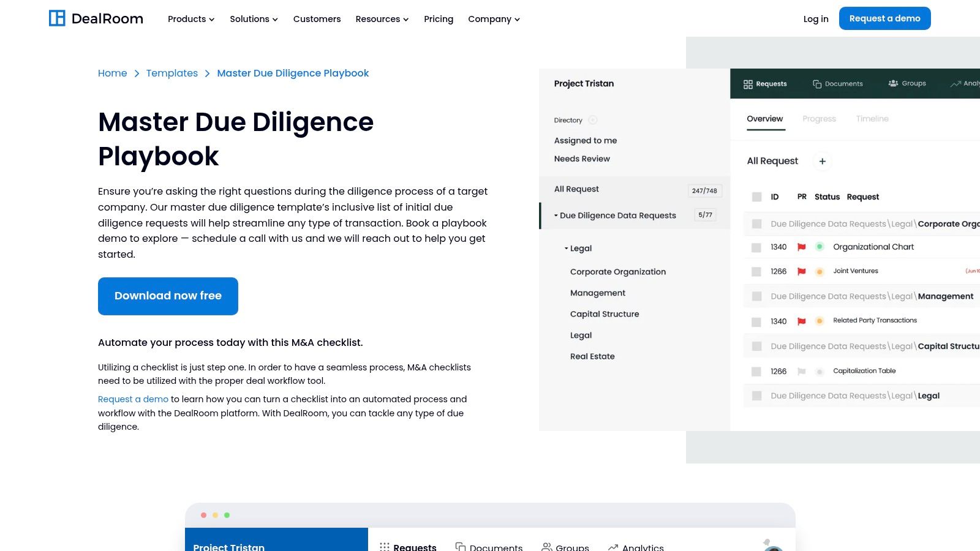Open the Capital Structure sidebar folder
The image size is (980, 551).
pos(604,314)
